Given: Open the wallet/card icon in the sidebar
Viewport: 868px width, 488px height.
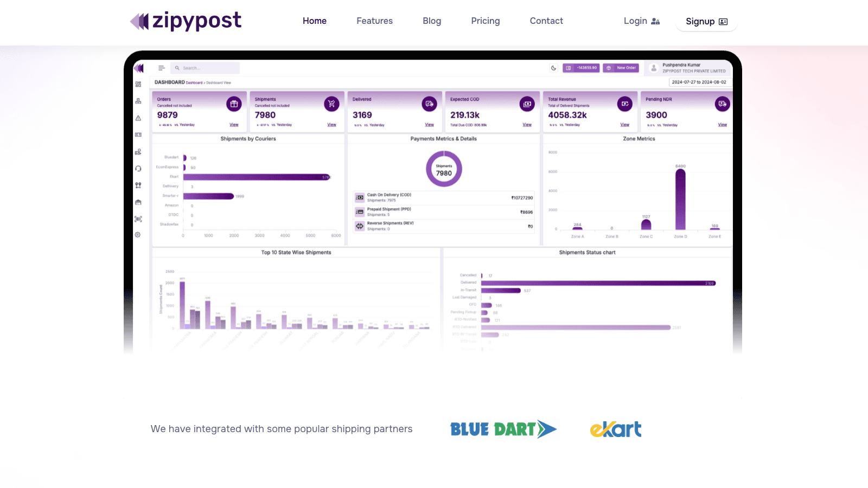Looking at the screenshot, I should 138,134.
